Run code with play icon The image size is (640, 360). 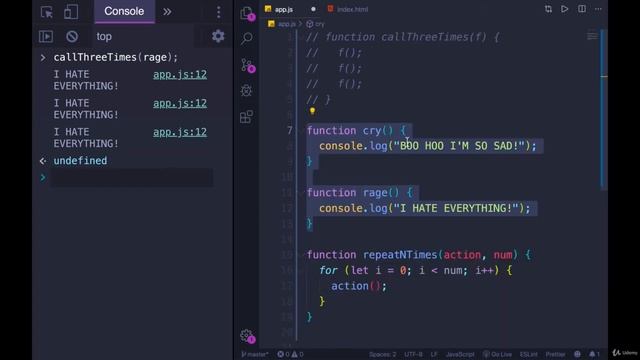(x=564, y=9)
